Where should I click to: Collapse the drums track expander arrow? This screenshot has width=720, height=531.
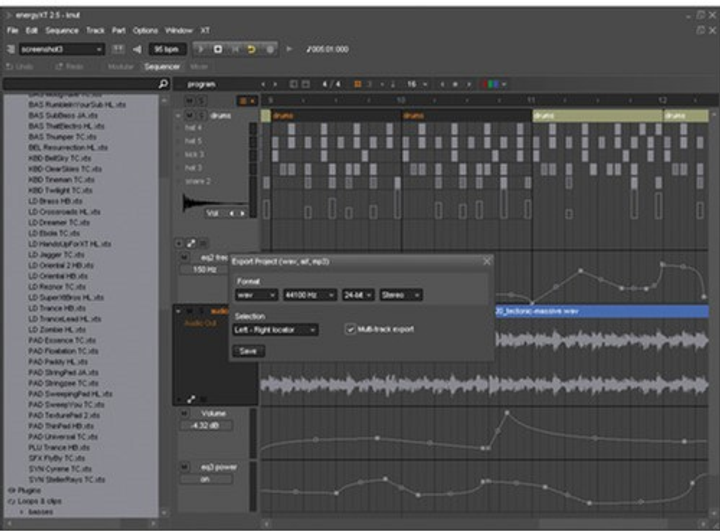pos(178,115)
